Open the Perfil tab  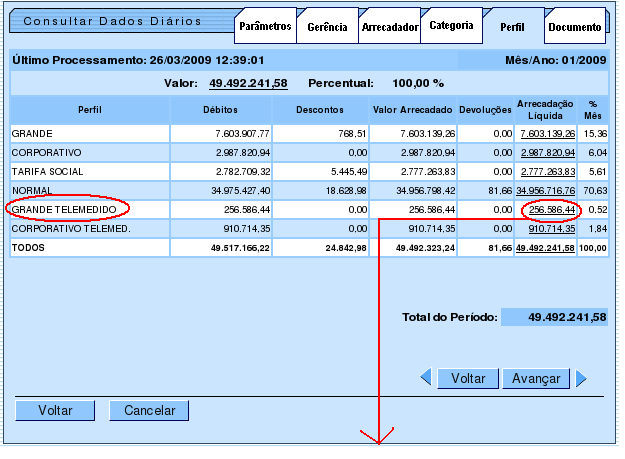click(513, 27)
